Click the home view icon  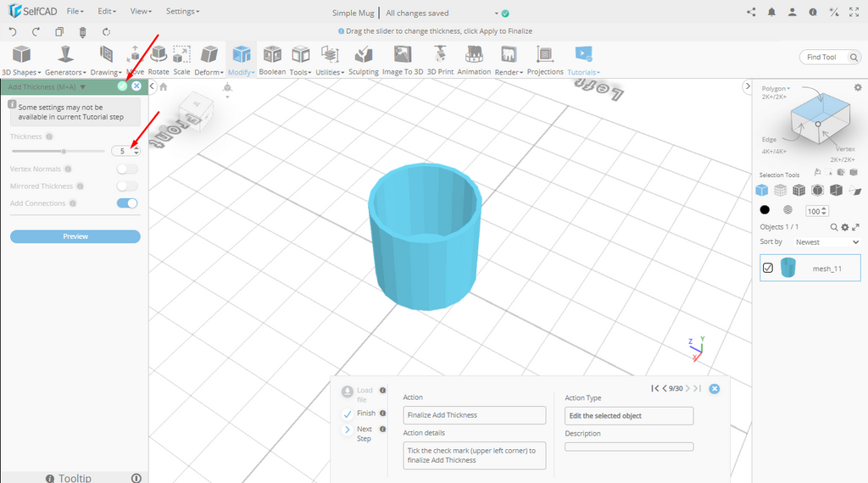tap(164, 87)
